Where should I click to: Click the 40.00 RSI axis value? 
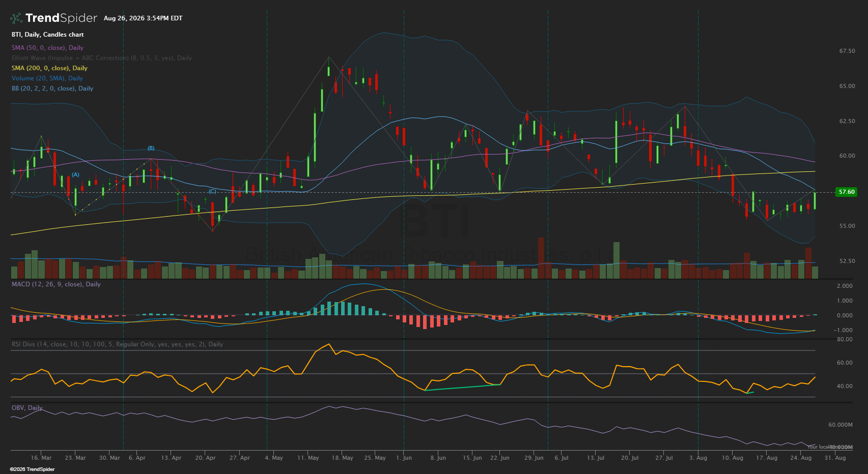click(x=845, y=386)
